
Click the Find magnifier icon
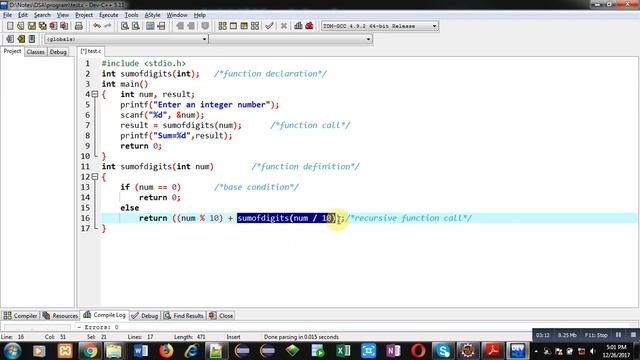click(x=125, y=26)
